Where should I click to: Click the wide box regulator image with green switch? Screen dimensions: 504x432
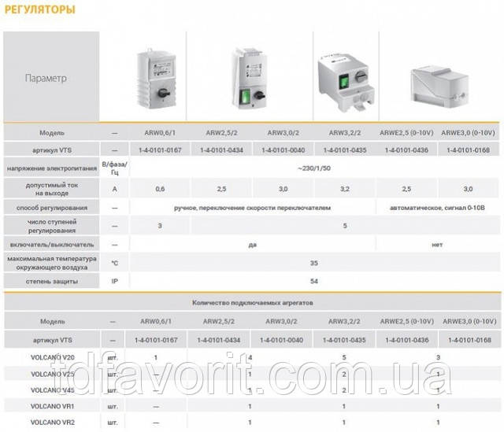[x=346, y=82]
